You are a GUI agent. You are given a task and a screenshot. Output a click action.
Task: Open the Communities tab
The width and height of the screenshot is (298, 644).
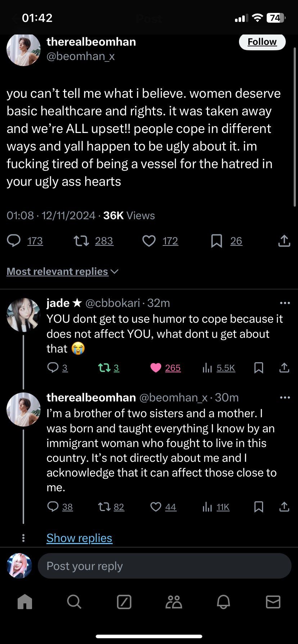point(174,602)
